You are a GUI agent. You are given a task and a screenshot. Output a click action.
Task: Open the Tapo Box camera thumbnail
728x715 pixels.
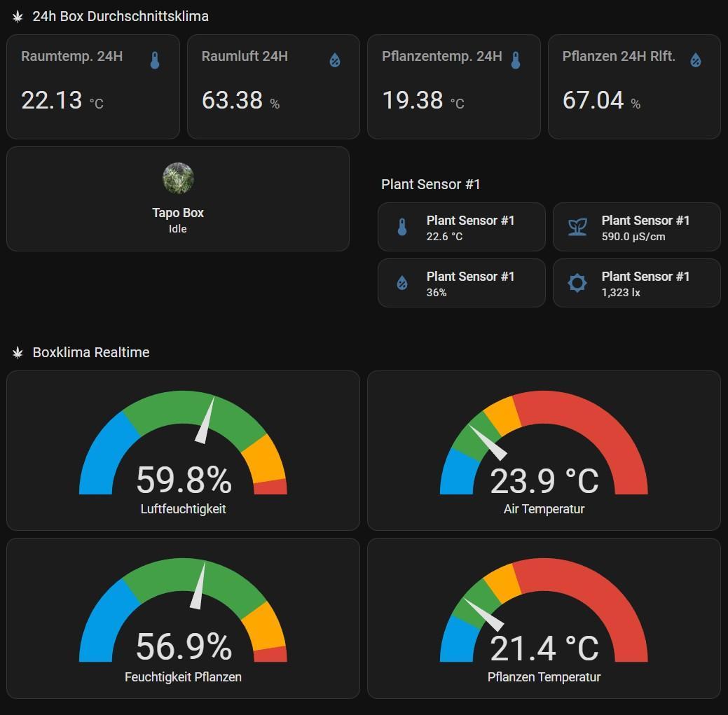178,179
